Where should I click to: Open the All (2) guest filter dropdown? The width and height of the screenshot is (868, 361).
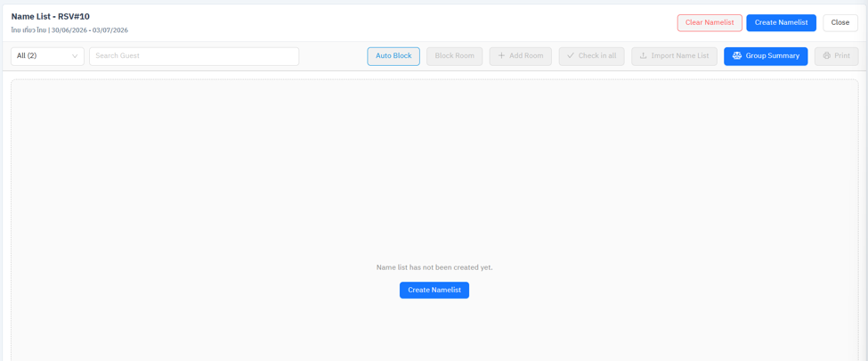tap(47, 56)
